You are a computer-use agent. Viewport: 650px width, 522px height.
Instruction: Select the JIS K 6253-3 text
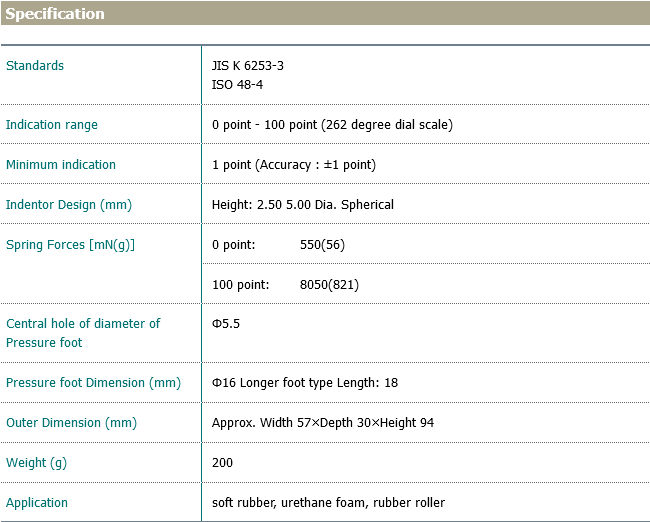248,66
